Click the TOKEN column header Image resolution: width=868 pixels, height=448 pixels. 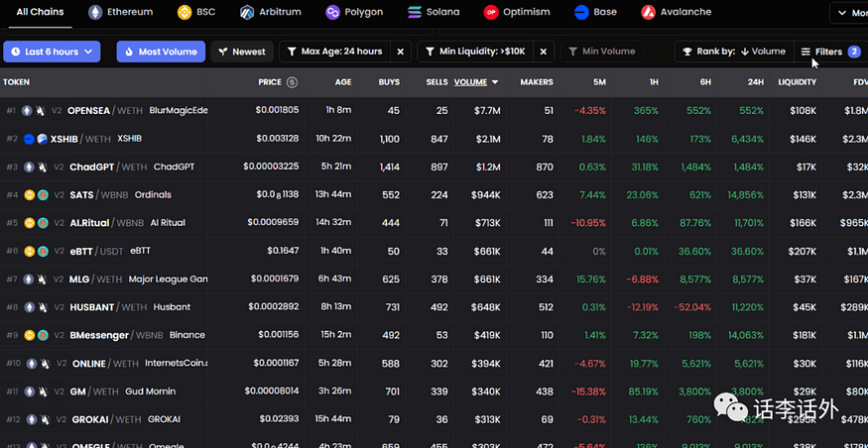16,82
